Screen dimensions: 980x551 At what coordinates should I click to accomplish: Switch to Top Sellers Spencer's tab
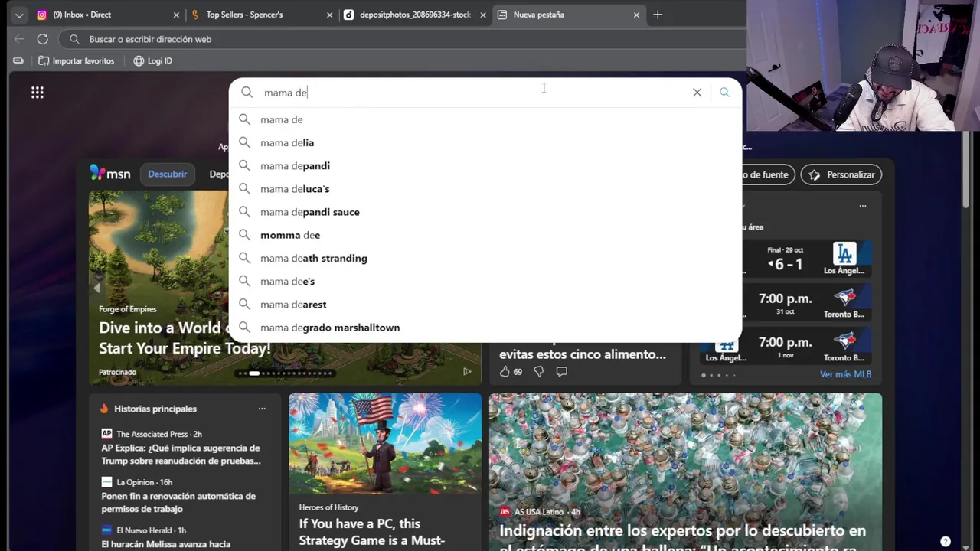click(x=261, y=15)
